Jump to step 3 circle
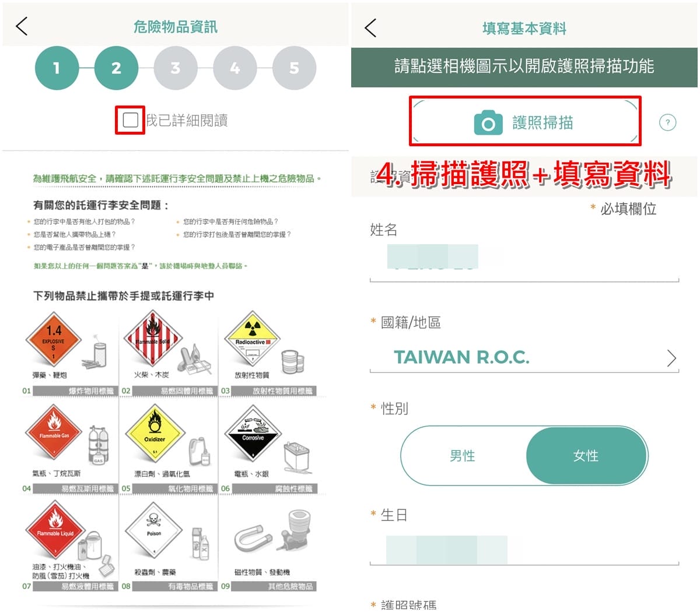The width and height of the screenshot is (700, 612). pyautogui.click(x=176, y=68)
